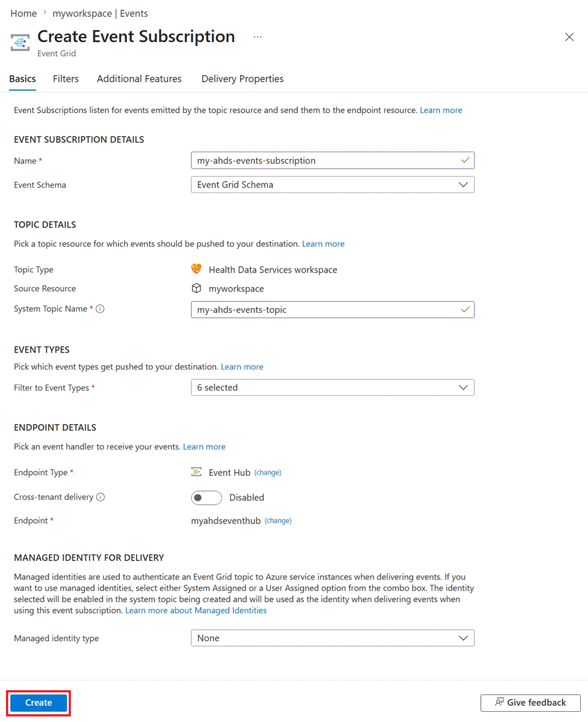The width and height of the screenshot is (588, 722).
Task: Click the 'Endpoint Type' label
Action: [x=41, y=472]
